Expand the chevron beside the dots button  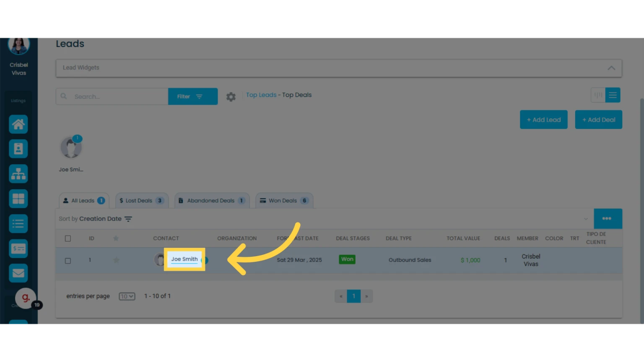586,219
